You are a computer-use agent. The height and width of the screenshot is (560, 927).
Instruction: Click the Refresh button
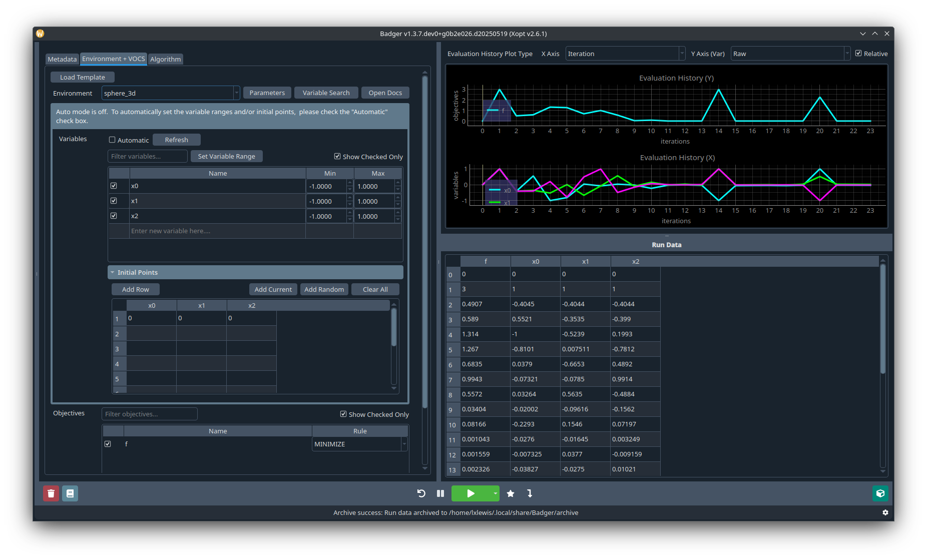point(177,140)
